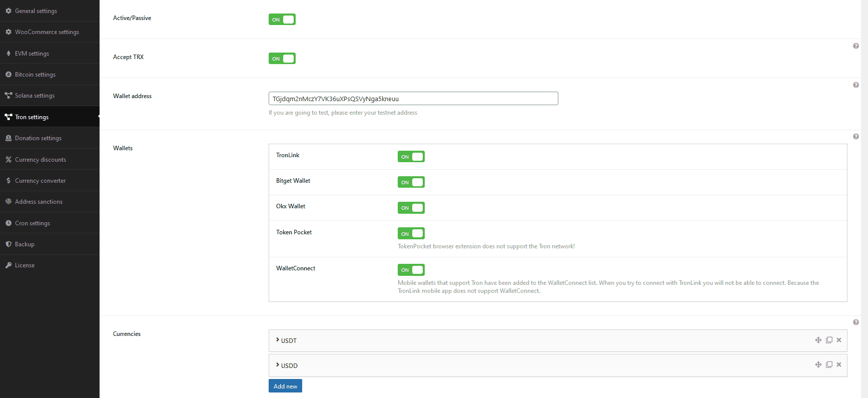Image resolution: width=868 pixels, height=398 pixels.
Task: Disable the Bitget Wallet switch
Action: pyautogui.click(x=411, y=182)
